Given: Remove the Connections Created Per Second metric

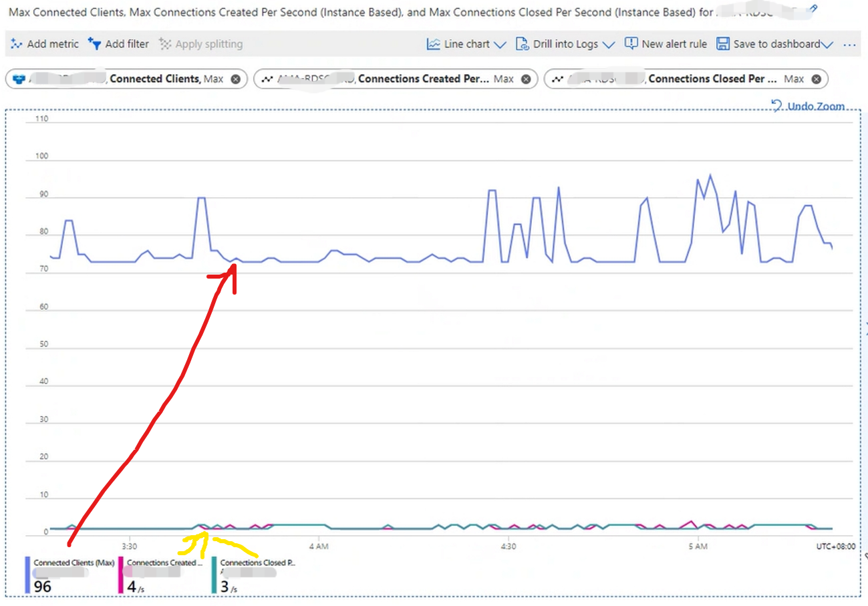Looking at the screenshot, I should click(526, 79).
